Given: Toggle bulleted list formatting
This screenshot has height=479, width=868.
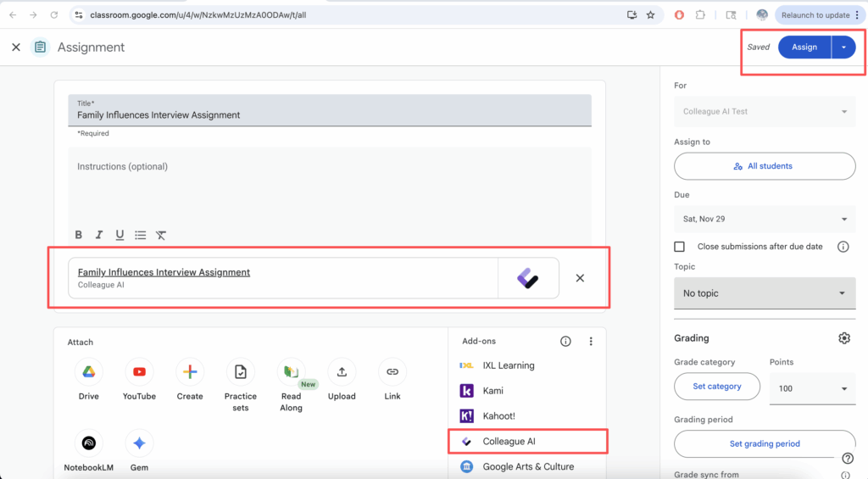Looking at the screenshot, I should click(x=141, y=235).
